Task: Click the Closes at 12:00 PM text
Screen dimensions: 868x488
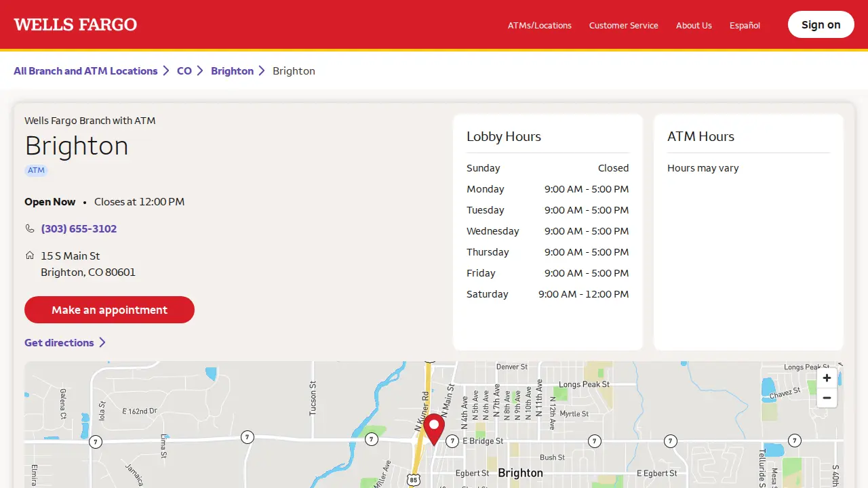Action: coord(139,202)
